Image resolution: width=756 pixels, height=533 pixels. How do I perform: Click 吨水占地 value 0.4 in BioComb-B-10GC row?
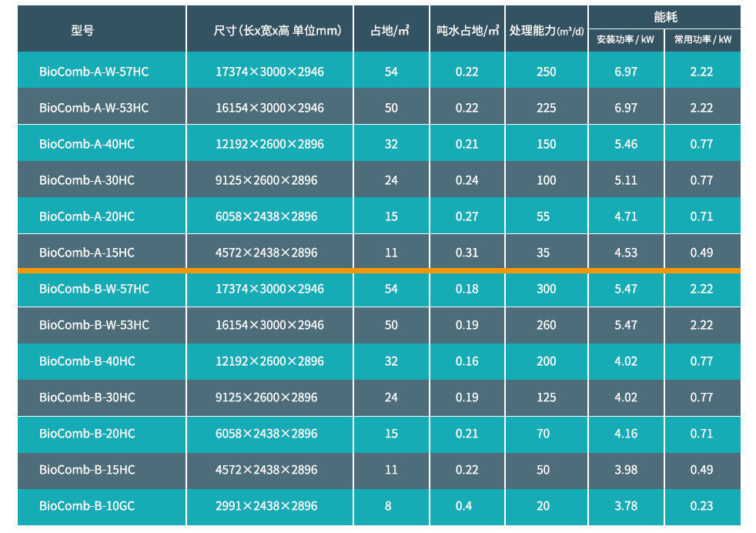click(x=463, y=505)
